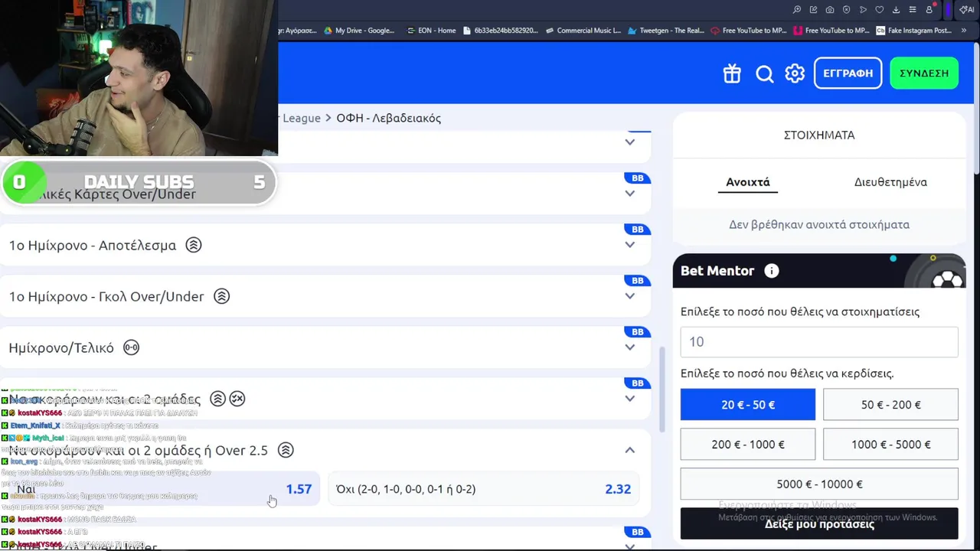980x551 pixels.
Task: Open the Ανοιχτά bets tab
Action: [x=748, y=182]
